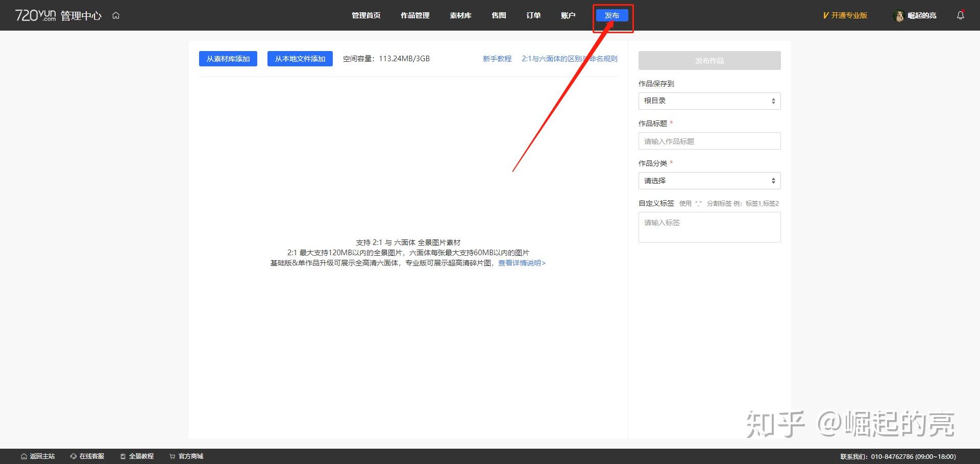The height and width of the screenshot is (464, 980).
Task: Click the 空间容量: 113.24MB/3GB text
Action: pyautogui.click(x=386, y=59)
